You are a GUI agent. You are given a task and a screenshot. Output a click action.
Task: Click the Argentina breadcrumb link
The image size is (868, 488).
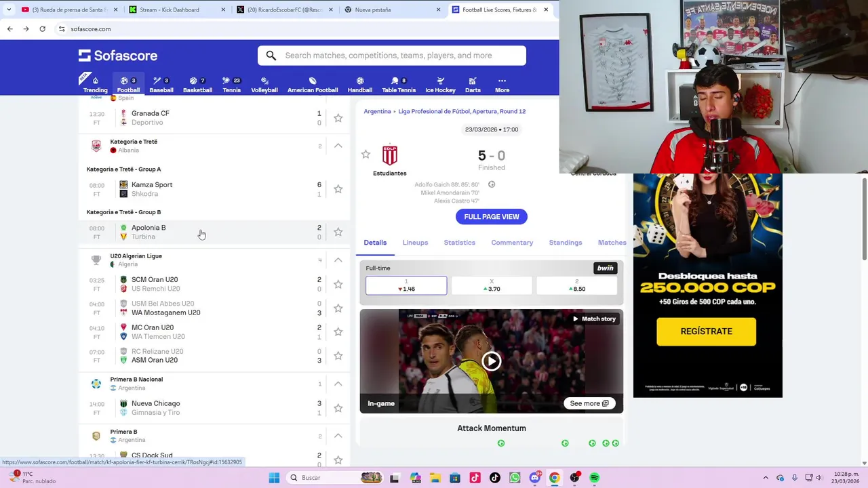377,111
